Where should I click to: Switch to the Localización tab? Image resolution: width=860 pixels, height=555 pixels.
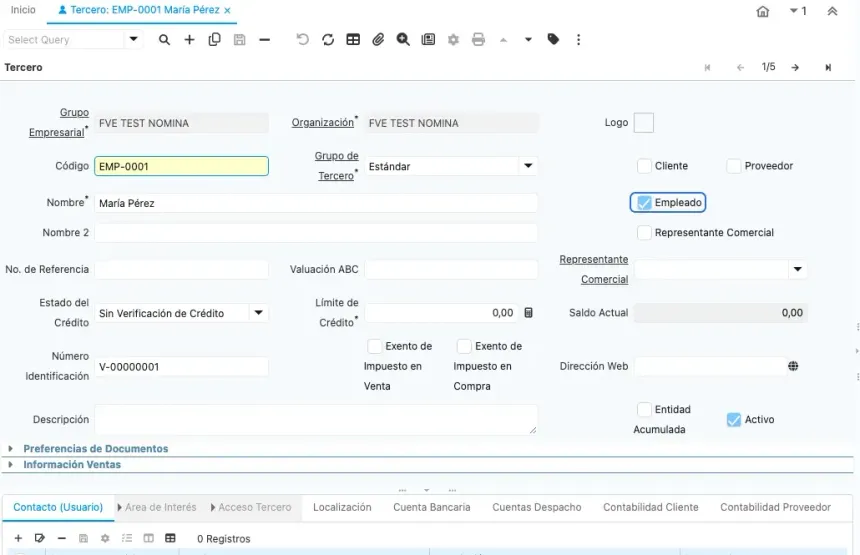(342, 507)
